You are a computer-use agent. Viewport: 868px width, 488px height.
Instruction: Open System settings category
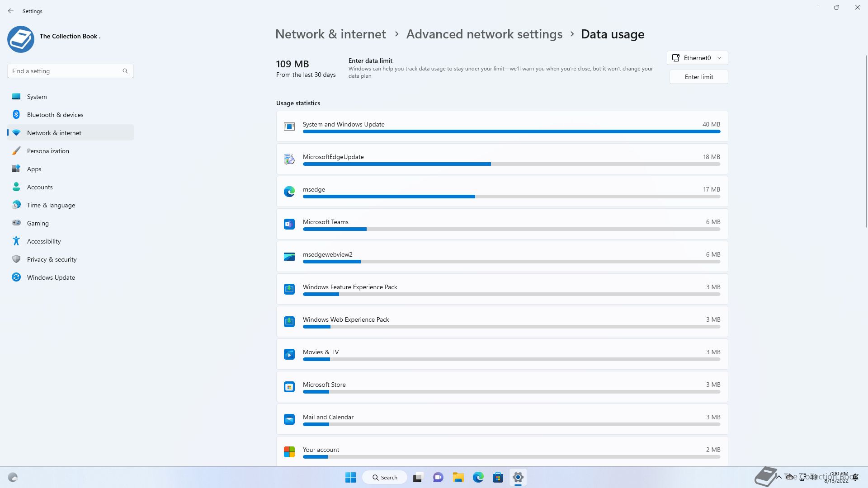tap(71, 97)
